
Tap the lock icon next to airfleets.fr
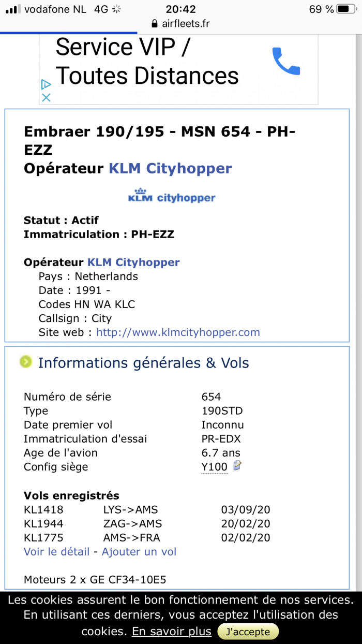(x=154, y=24)
